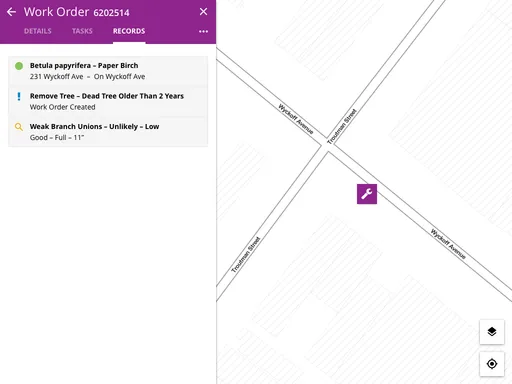Click the purple wrench marker on map
The image size is (512, 384).
(367, 194)
